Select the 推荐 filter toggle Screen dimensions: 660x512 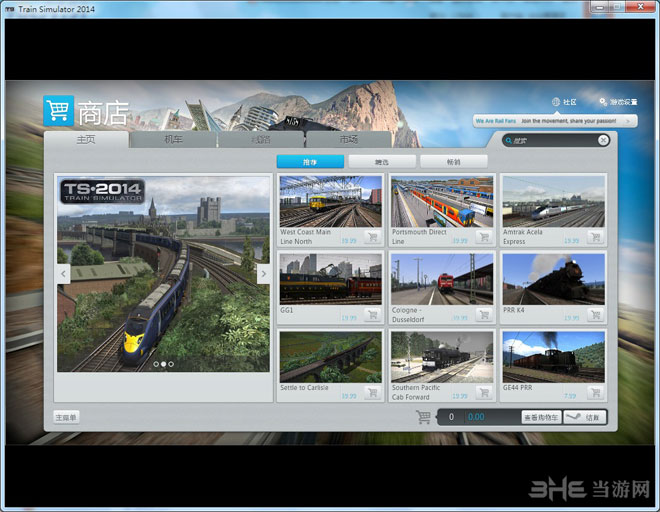pyautogui.click(x=310, y=162)
